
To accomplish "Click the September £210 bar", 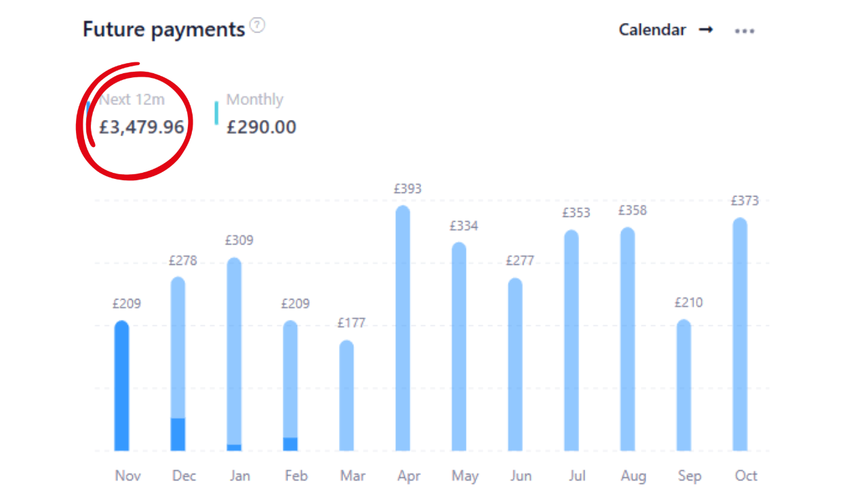I will point(684,386).
